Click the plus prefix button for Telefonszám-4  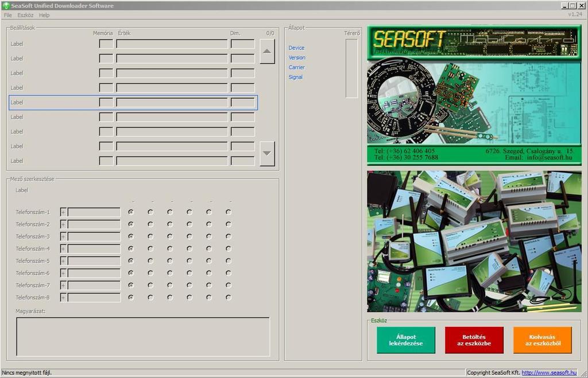pyautogui.click(x=63, y=249)
